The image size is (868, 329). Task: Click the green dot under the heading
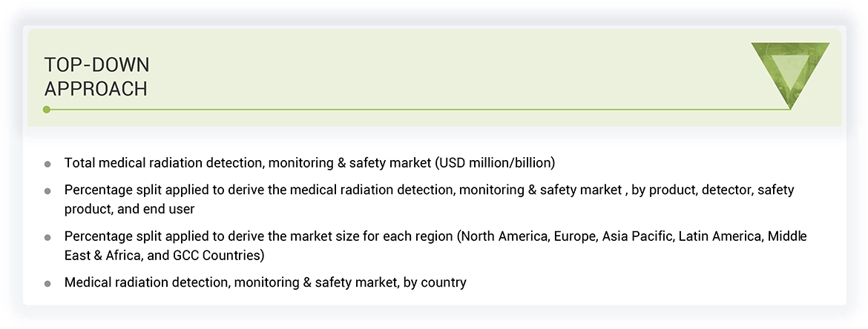pyautogui.click(x=47, y=110)
